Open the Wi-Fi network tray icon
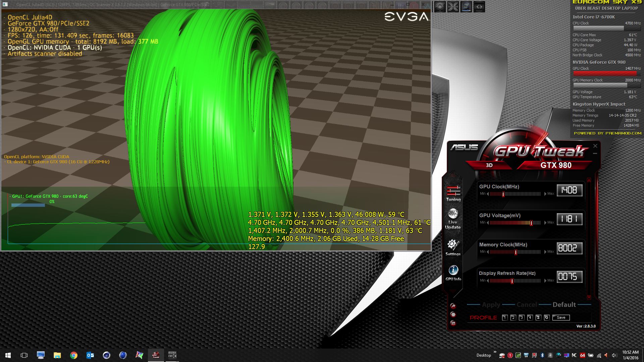Viewport: 644px width, 362px height. (x=599, y=355)
